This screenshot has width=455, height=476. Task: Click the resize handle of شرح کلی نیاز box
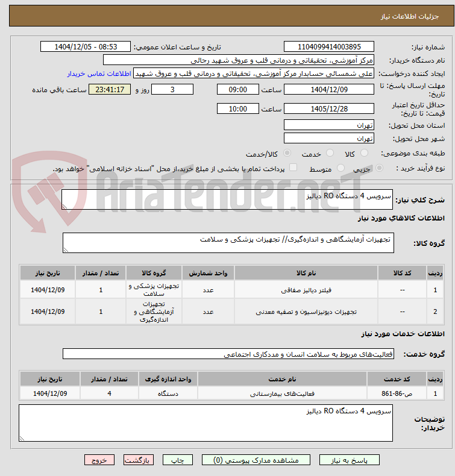(x=64, y=207)
